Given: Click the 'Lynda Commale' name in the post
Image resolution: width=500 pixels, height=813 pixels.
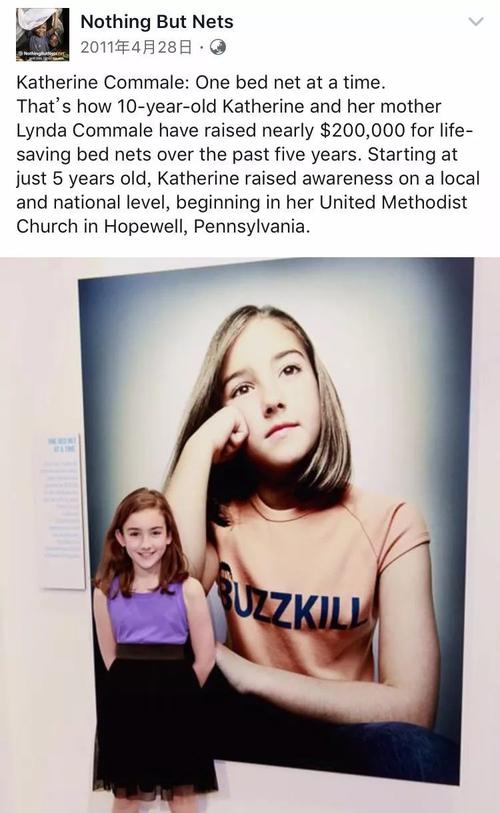Looking at the screenshot, I should (x=85, y=130).
